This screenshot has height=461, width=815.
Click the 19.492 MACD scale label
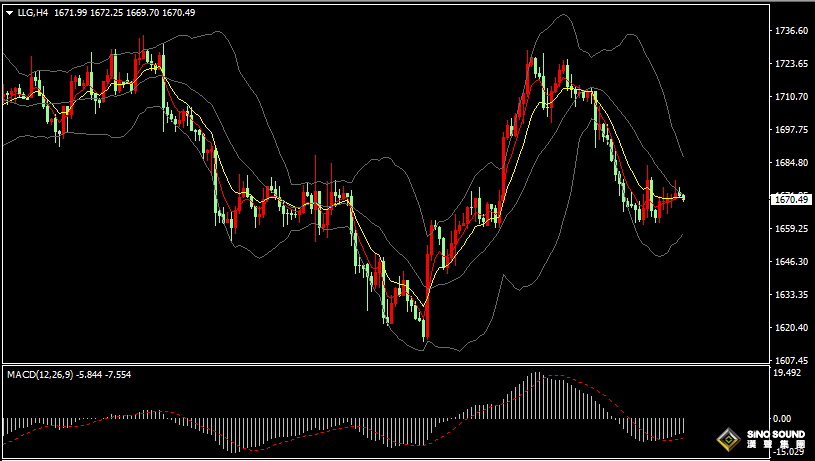pyautogui.click(x=786, y=373)
